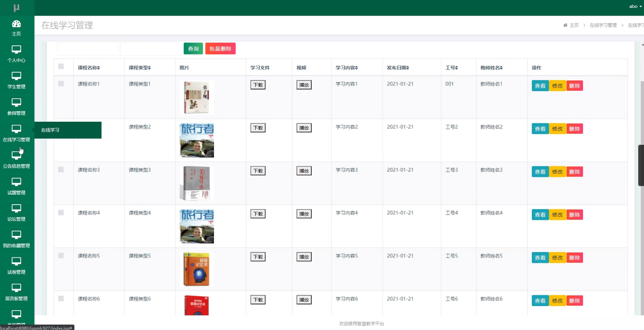Focus the first search input field

[x=88, y=49]
